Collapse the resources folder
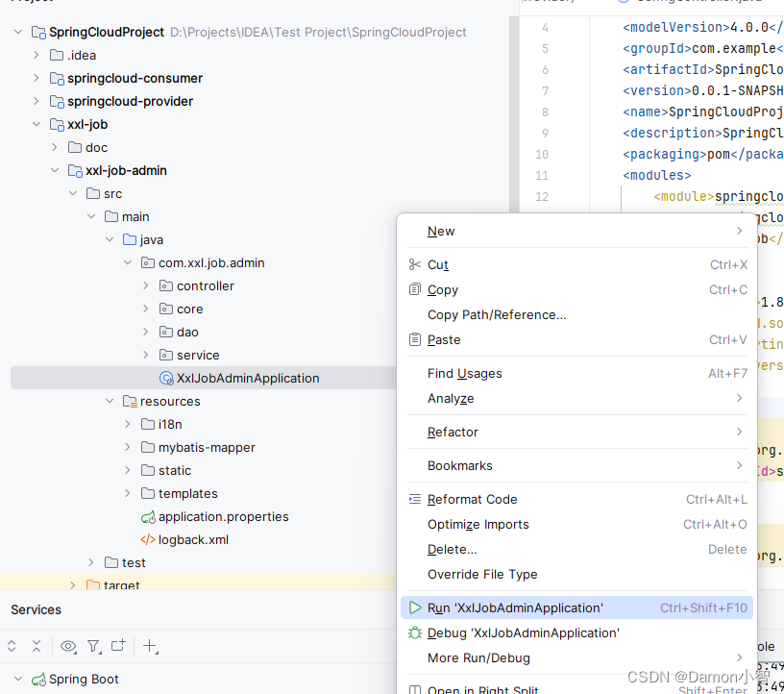 point(110,402)
